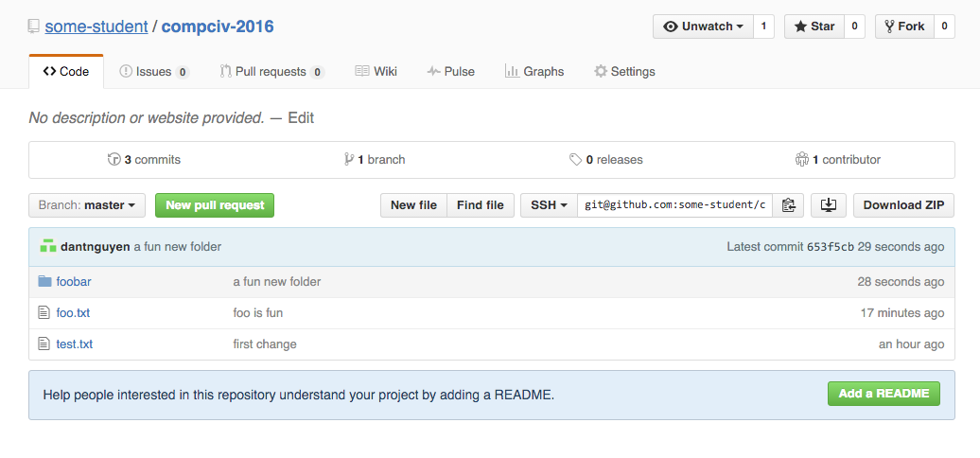The height and width of the screenshot is (458, 980).
Task: Open the repository Settings tab
Action: (624, 72)
